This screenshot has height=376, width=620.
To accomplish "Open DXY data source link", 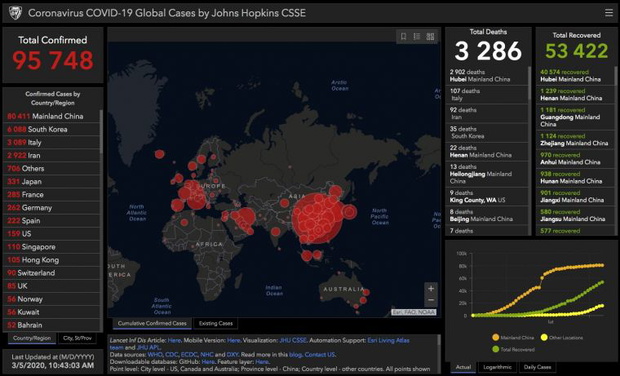I will tap(232, 355).
